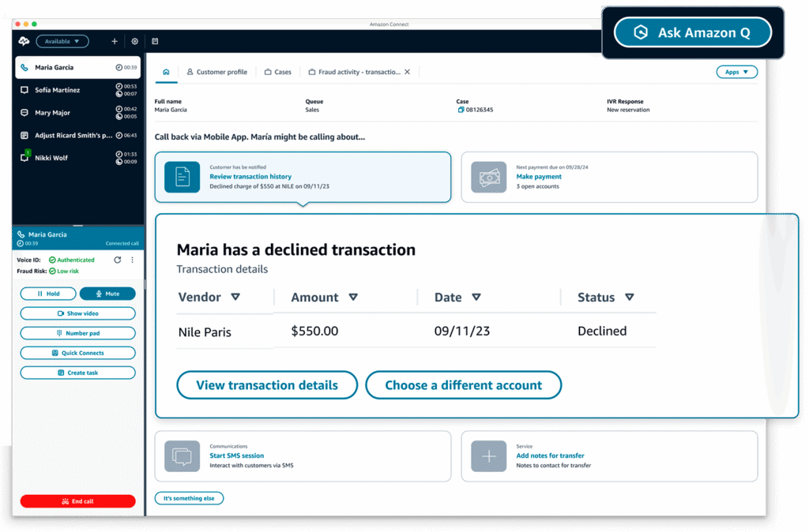Click the Authenticated Voice ID status
The image size is (809, 532).
click(x=72, y=260)
